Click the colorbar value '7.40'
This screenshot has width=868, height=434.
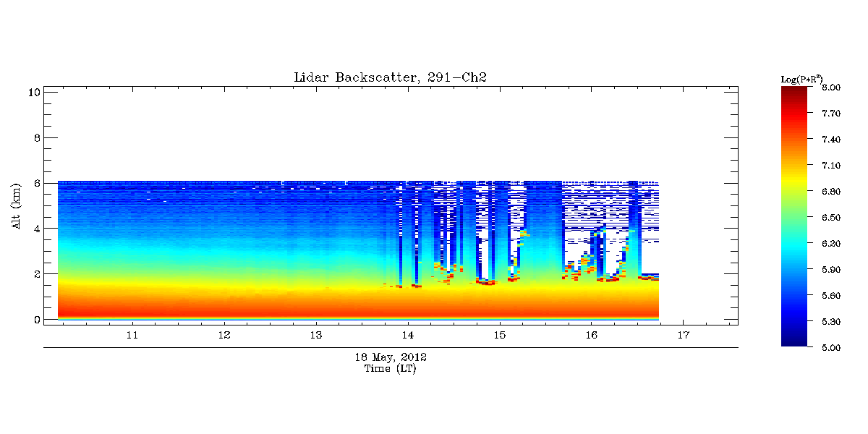(x=831, y=140)
